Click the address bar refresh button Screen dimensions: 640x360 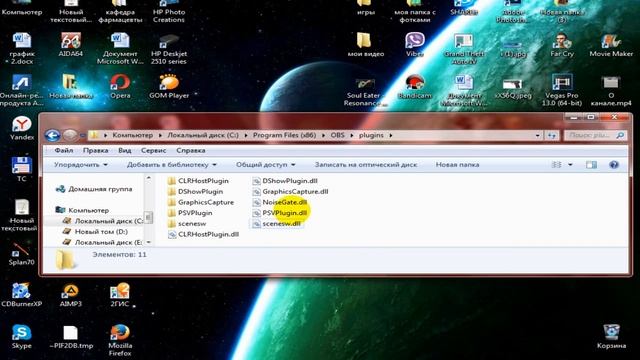[x=552, y=135]
